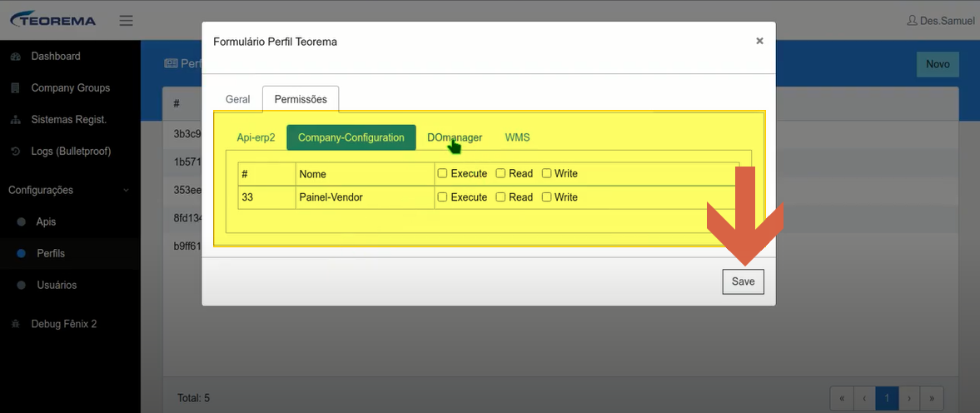Open the Dashboard menu item
The image size is (980, 413).
point(56,57)
